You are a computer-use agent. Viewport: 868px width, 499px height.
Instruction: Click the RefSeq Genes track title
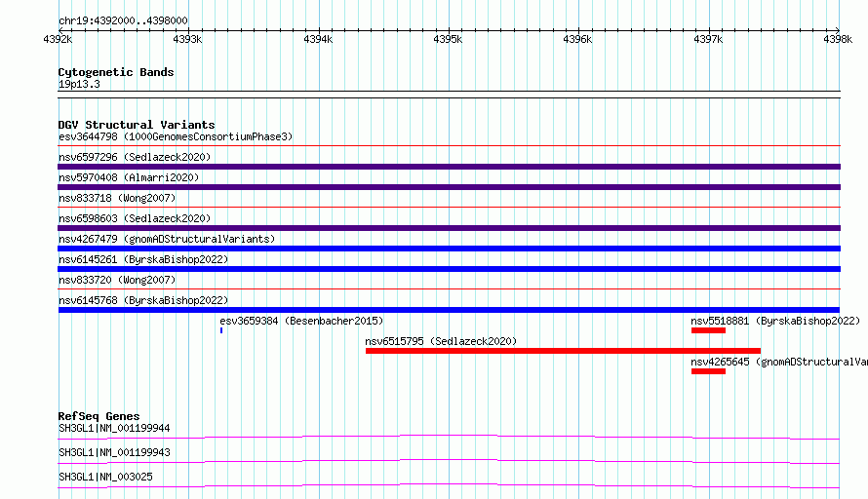point(99,416)
